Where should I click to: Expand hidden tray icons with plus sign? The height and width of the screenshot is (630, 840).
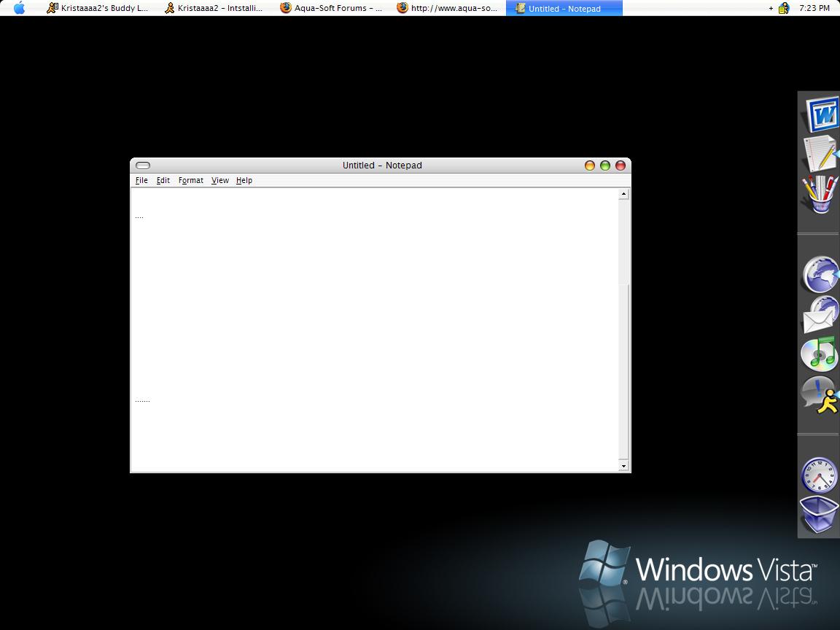(771, 8)
